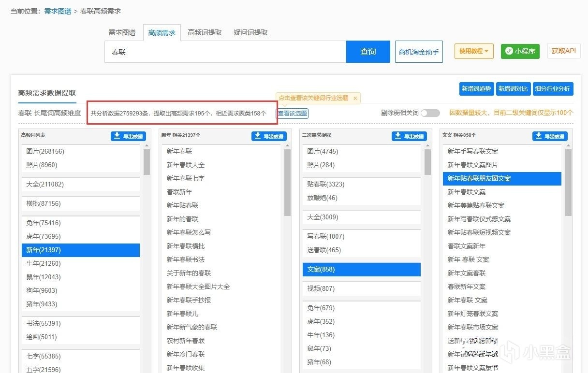Open 商机淘金助手
Image resolution: width=588 pixels, height=373 pixels.
[x=419, y=52]
